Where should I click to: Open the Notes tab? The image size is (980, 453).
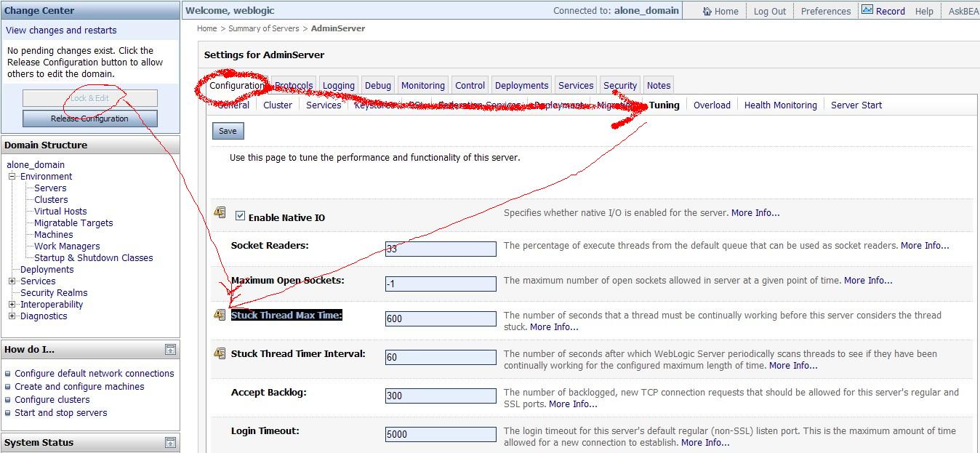[x=659, y=85]
